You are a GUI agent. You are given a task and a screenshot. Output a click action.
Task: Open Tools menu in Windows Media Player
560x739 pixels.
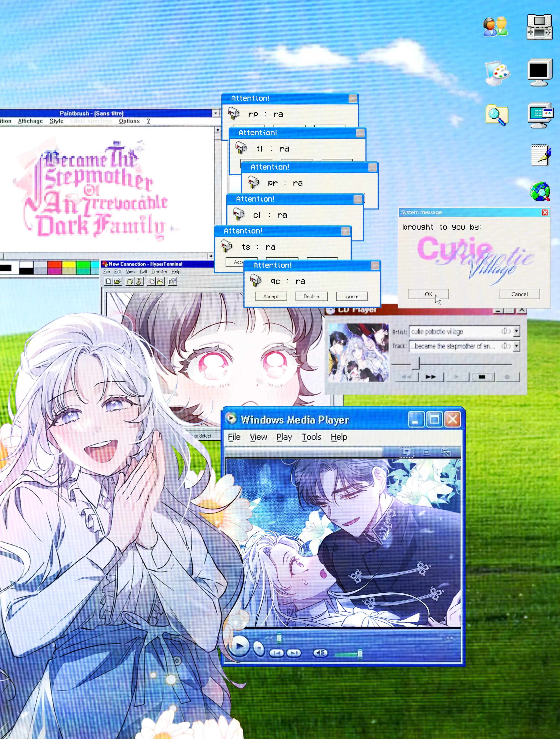click(311, 437)
